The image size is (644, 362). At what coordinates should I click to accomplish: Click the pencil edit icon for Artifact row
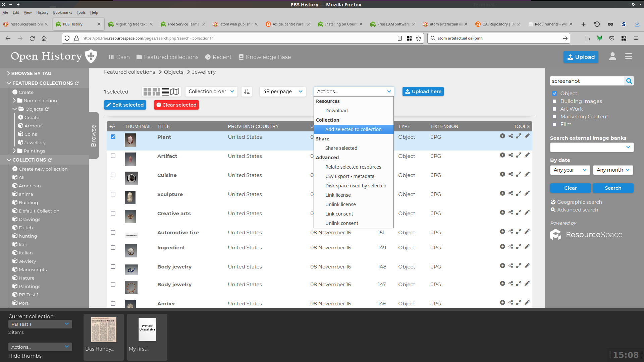(527, 155)
